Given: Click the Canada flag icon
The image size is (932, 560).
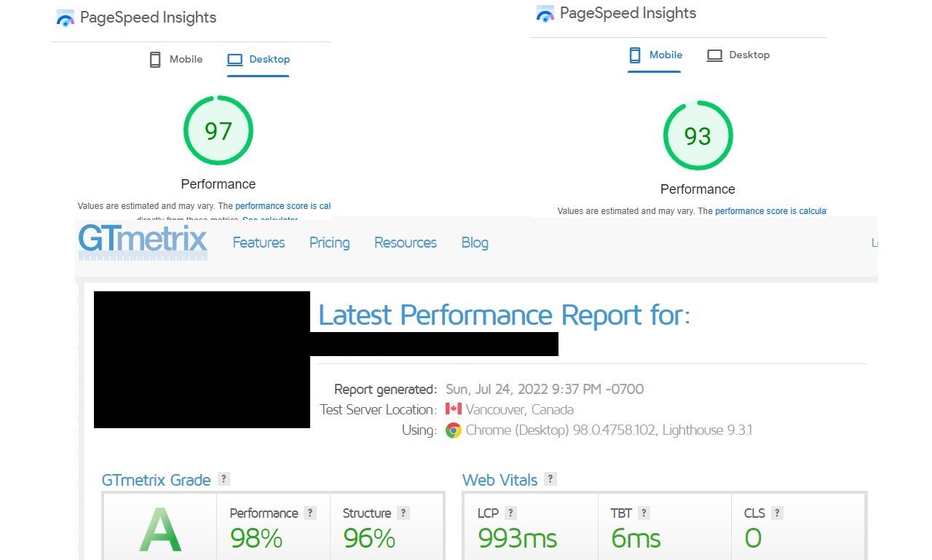Looking at the screenshot, I should [454, 409].
